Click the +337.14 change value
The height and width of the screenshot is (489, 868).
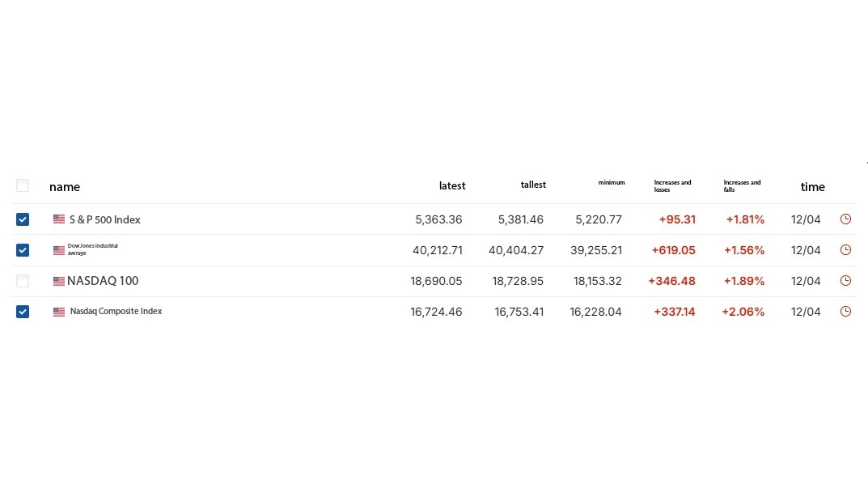click(x=674, y=313)
